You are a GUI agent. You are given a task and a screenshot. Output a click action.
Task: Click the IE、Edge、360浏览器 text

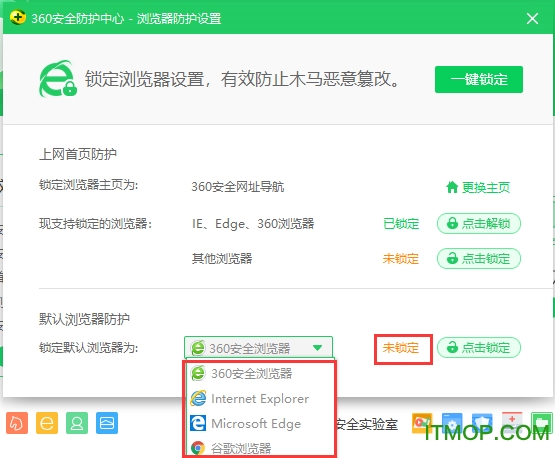pos(253,224)
